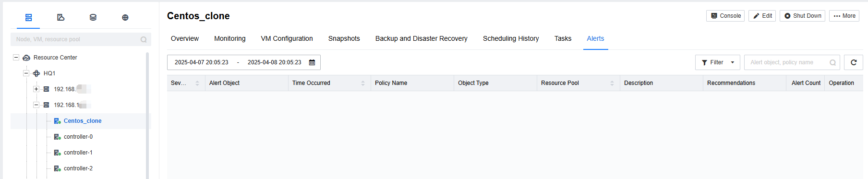
Task: Select controller-1 in the resource tree
Action: 78,153
